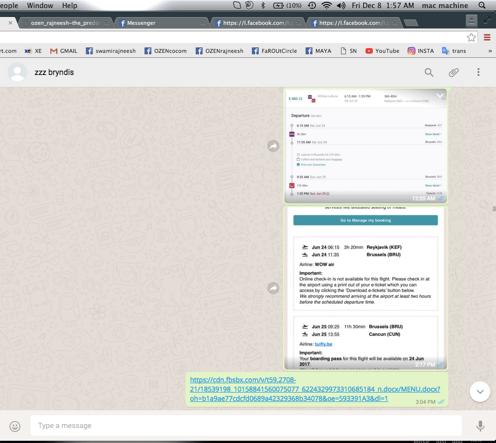
Task: Bookmark this page with the star
Action: coord(471,37)
